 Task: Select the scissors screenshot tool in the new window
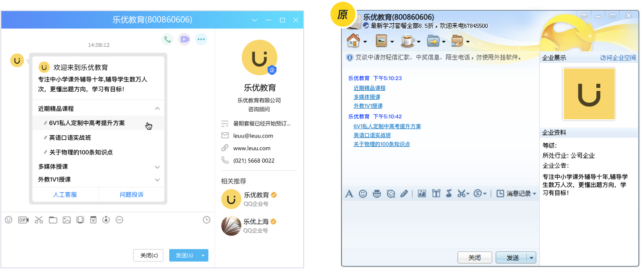pyautogui.click(x=39, y=219)
